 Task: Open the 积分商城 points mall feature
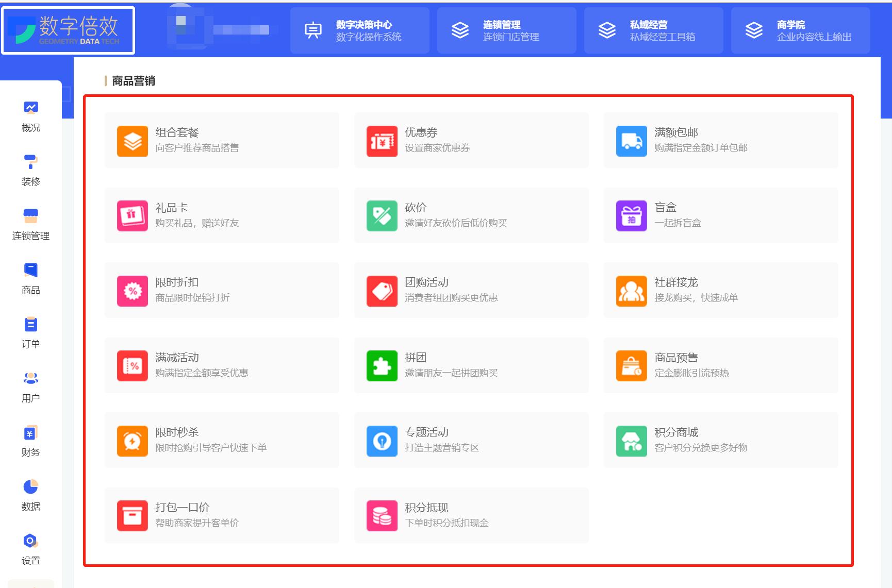click(720, 441)
